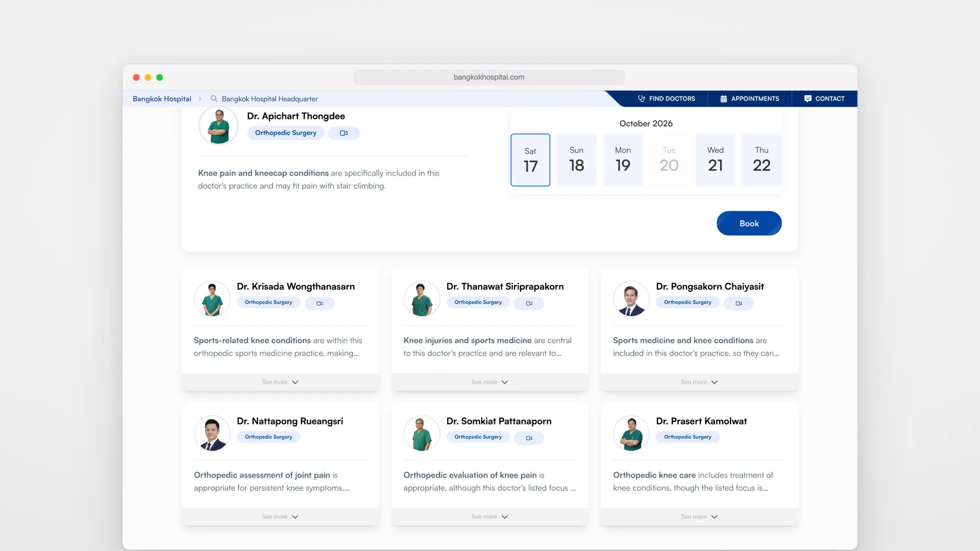Click the Bangkok Hospital Headquarter search field
Viewport: 980px width, 551px height.
click(x=269, y=98)
